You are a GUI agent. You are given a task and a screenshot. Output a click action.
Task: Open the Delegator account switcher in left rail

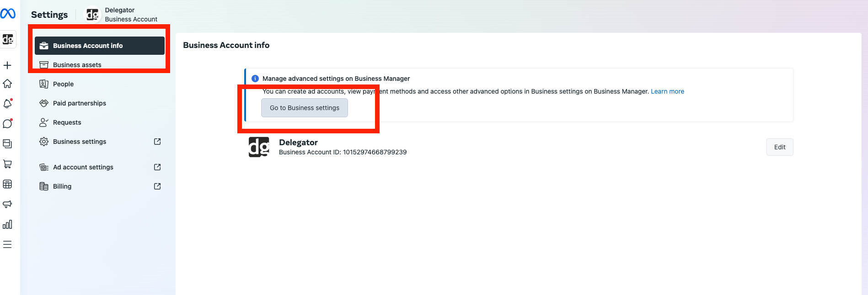pos(8,39)
